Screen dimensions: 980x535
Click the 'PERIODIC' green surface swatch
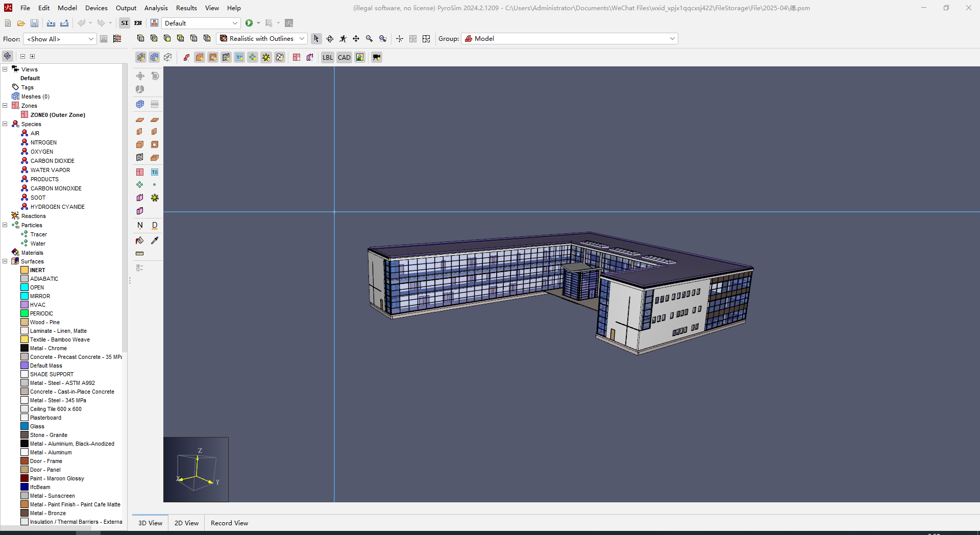click(x=24, y=313)
